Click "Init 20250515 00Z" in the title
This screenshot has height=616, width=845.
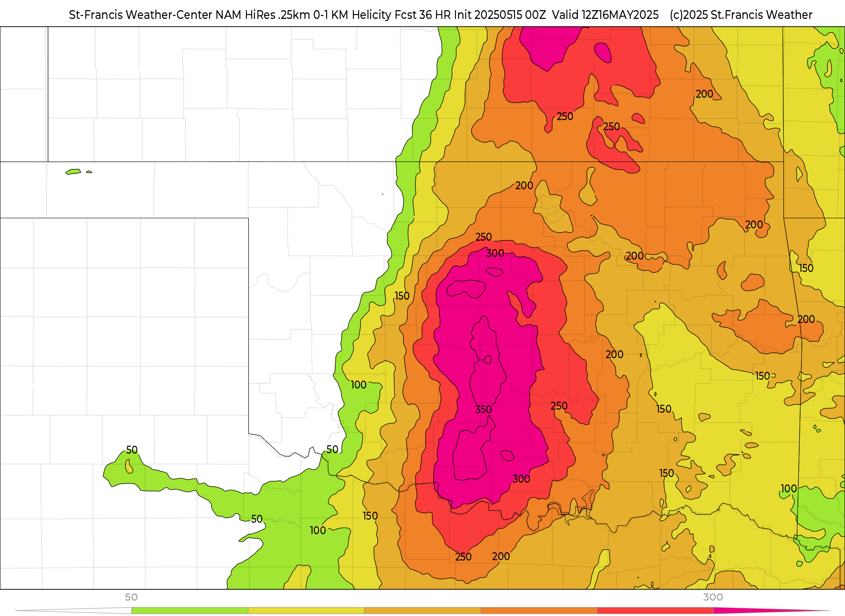[x=500, y=15]
